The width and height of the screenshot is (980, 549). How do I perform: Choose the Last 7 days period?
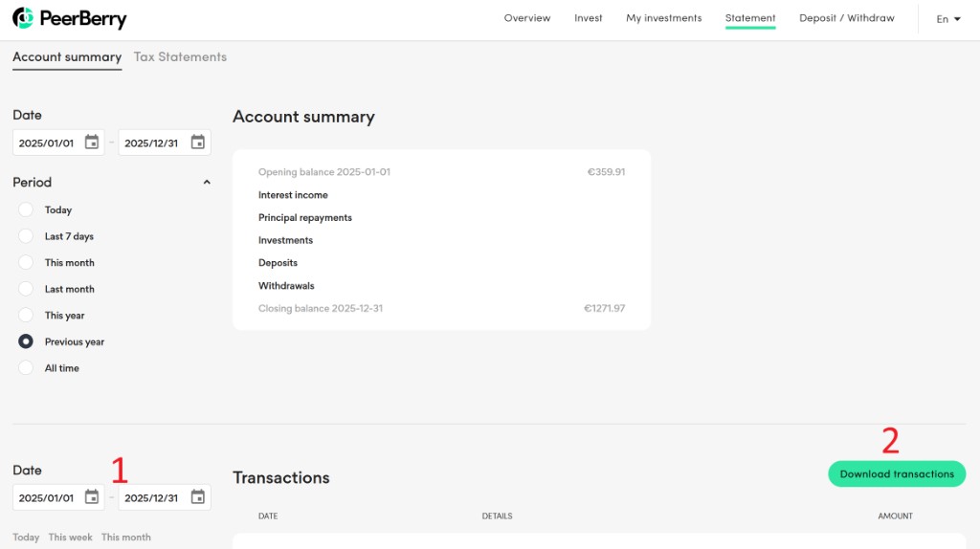(26, 236)
